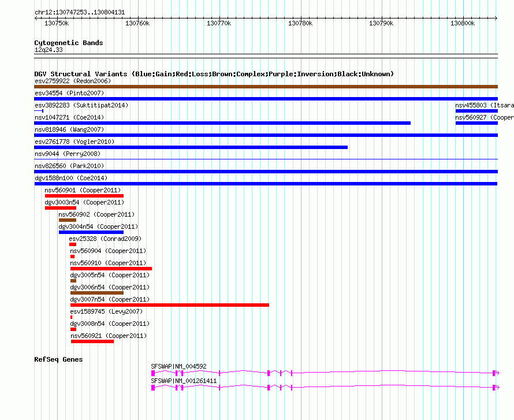Image resolution: width=514 pixels, height=420 pixels.
Task: Click the 130790k ruler position label
Action: point(381,23)
